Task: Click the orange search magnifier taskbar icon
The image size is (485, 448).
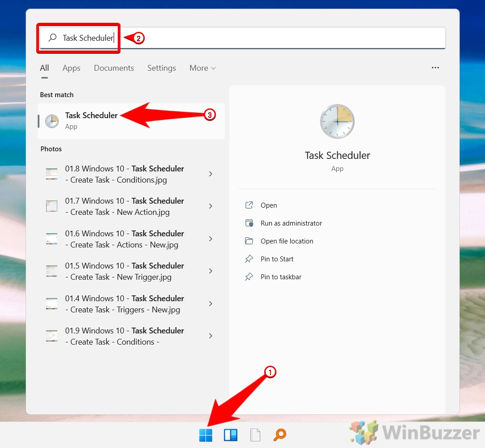Action: 280,435
